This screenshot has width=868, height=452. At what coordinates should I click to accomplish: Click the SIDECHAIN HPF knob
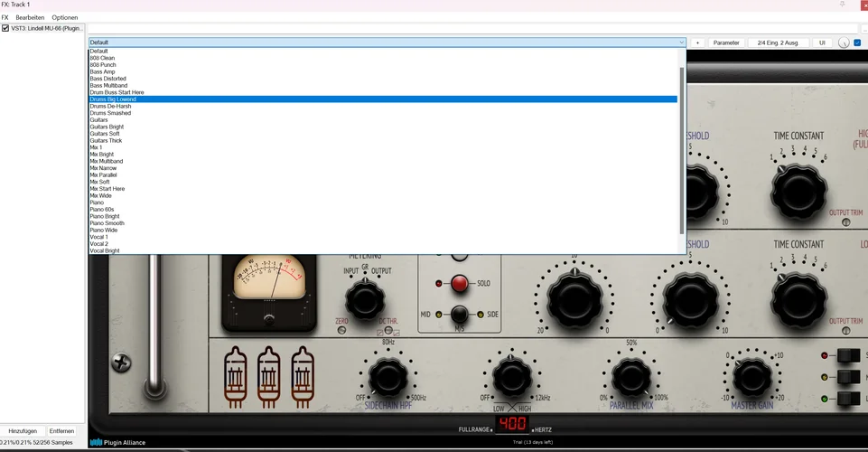[x=388, y=378]
